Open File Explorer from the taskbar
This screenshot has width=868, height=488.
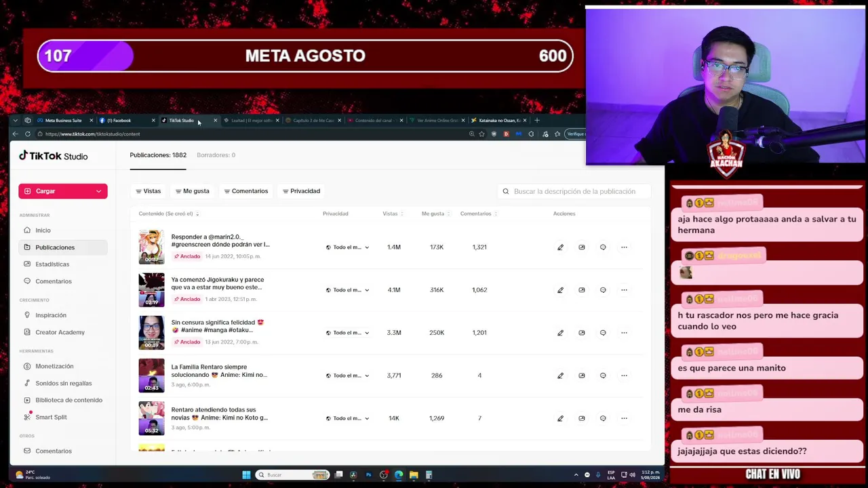414,475
